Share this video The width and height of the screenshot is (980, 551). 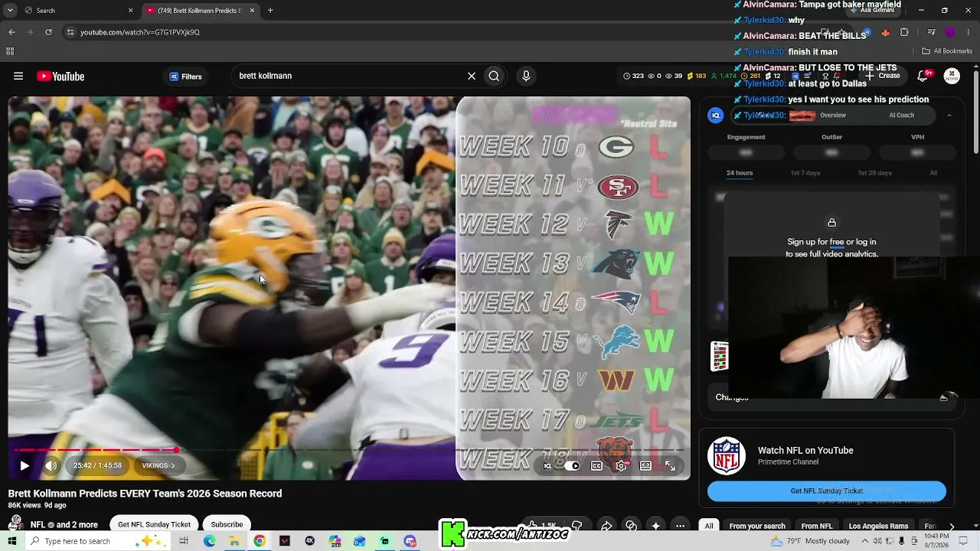click(x=606, y=526)
